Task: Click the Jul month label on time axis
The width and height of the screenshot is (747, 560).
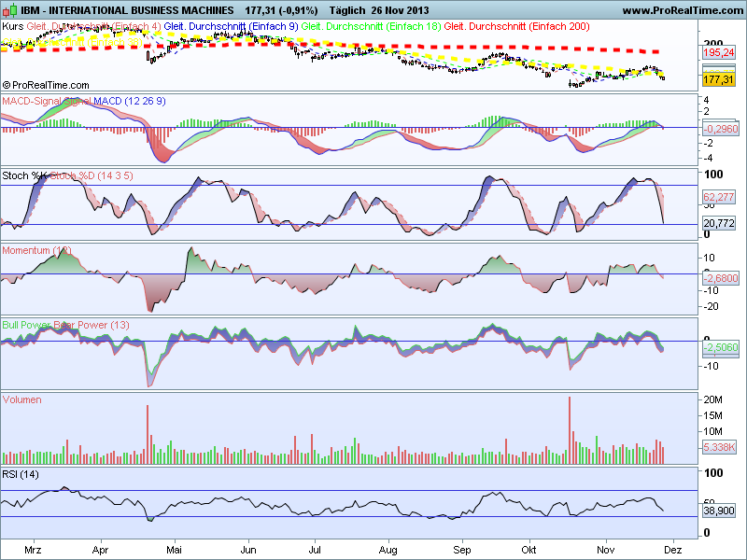Action: tap(315, 550)
